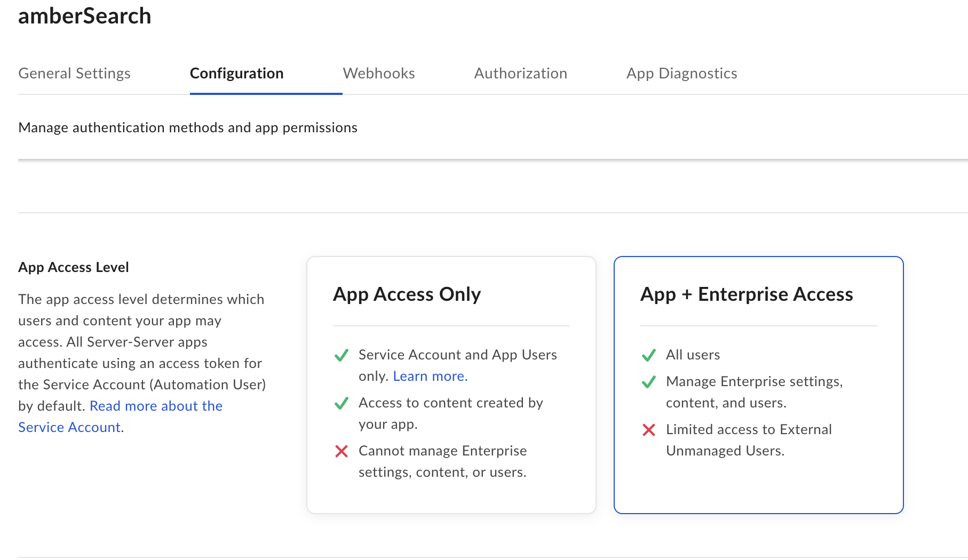Click the App Access Level heading

tap(74, 267)
